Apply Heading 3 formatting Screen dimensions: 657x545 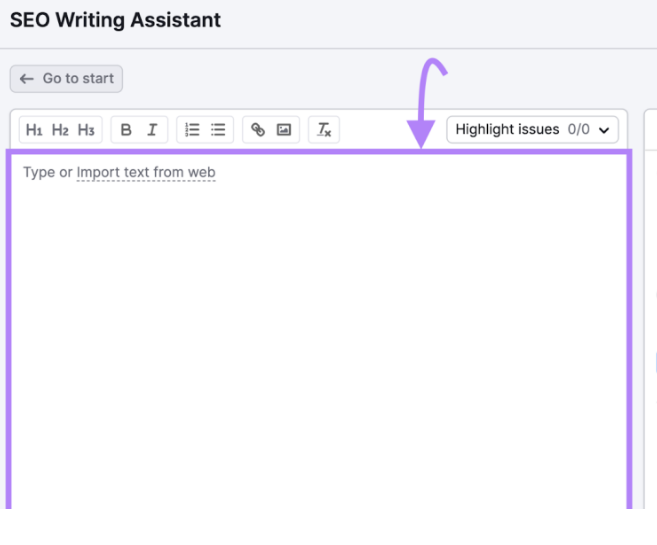pos(86,130)
